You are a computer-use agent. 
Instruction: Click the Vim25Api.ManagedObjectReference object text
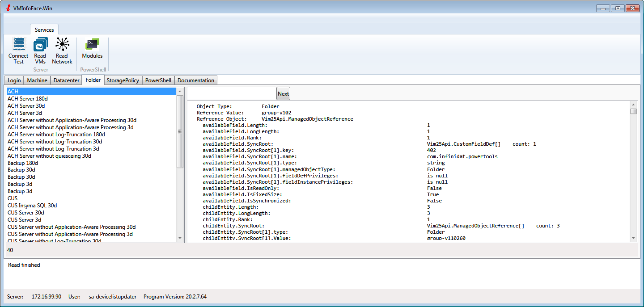pos(307,119)
